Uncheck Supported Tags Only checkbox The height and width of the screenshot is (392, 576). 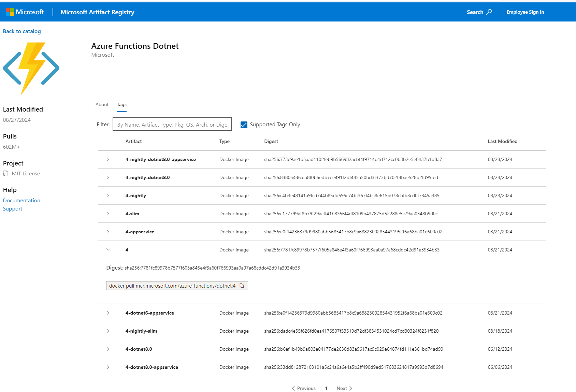click(x=244, y=125)
